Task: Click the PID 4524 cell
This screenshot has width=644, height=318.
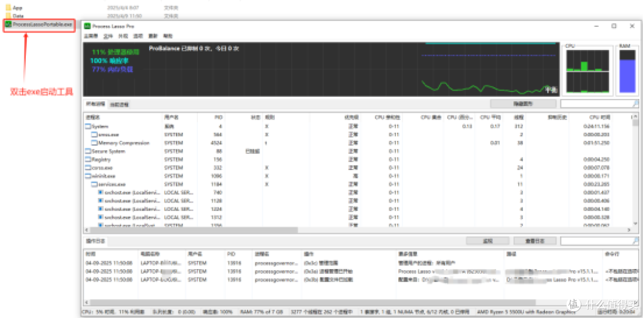Action: coord(217,143)
